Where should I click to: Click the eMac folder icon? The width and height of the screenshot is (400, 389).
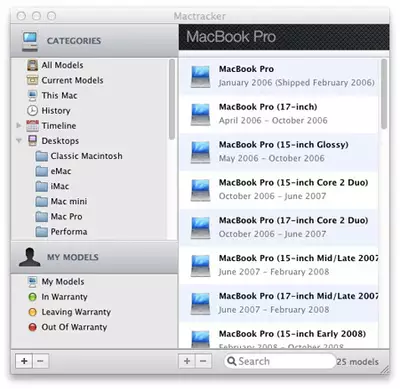pos(42,171)
